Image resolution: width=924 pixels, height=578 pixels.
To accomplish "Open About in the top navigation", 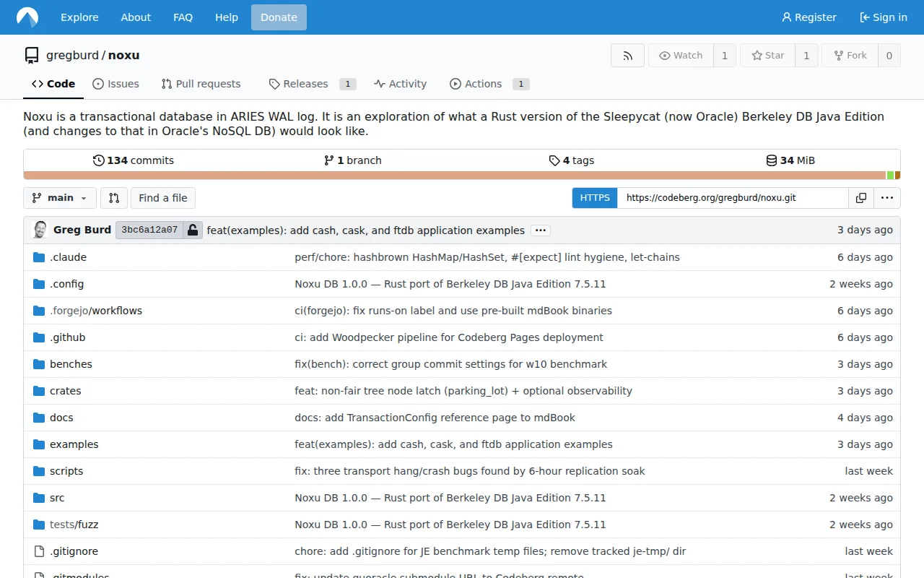I will click(x=136, y=17).
